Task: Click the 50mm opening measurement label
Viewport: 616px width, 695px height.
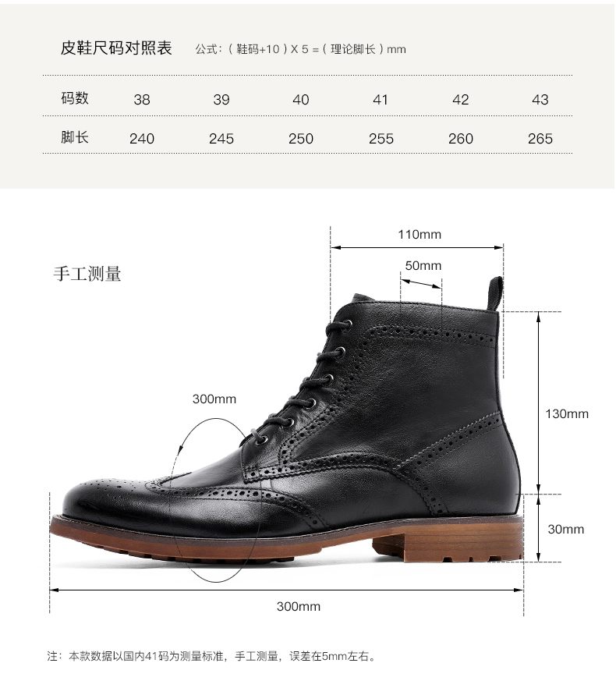Action: [423, 266]
